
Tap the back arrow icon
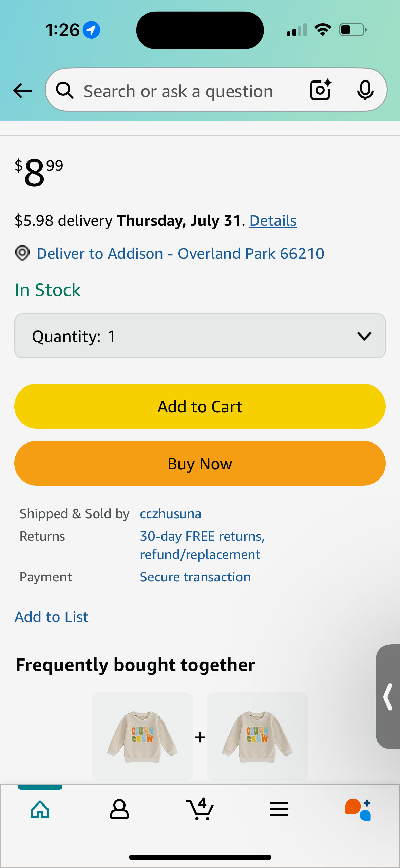(x=22, y=91)
